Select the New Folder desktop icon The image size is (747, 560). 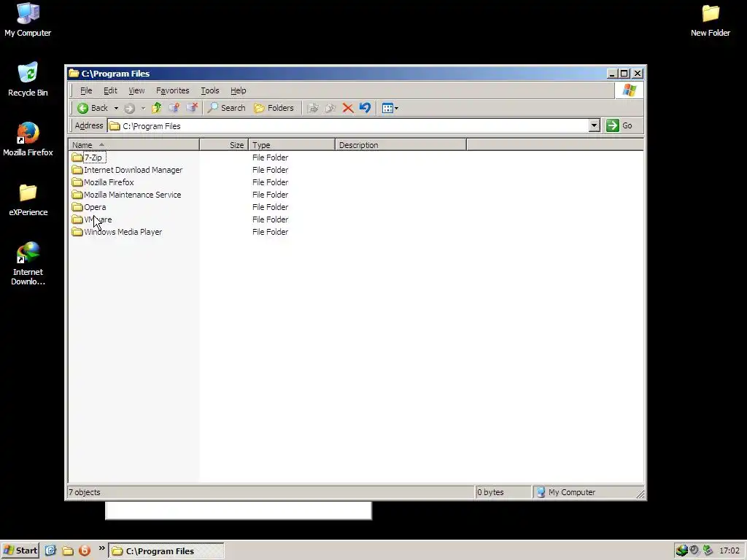tap(711, 20)
